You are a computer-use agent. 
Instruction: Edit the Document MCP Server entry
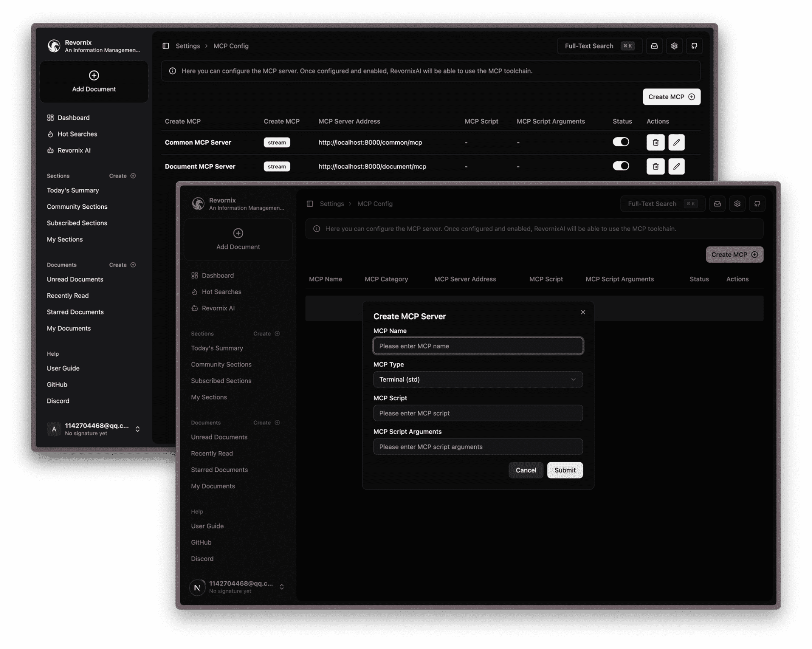[x=676, y=166]
